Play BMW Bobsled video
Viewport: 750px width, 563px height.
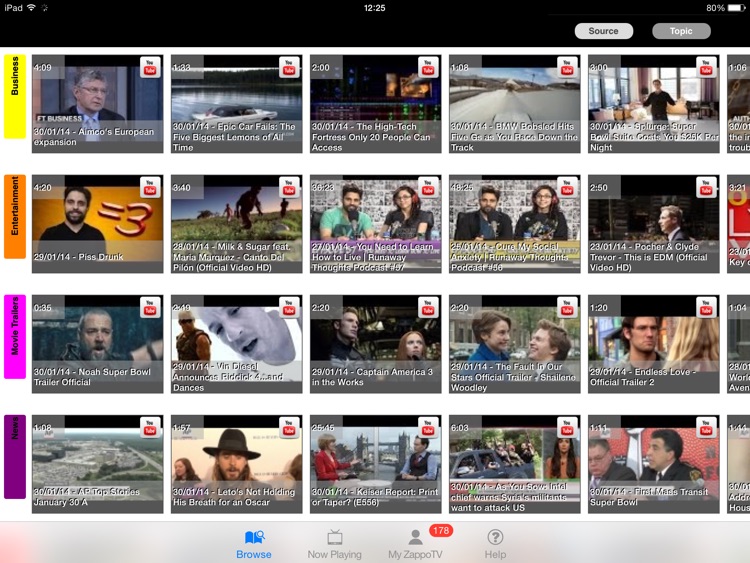click(515, 104)
